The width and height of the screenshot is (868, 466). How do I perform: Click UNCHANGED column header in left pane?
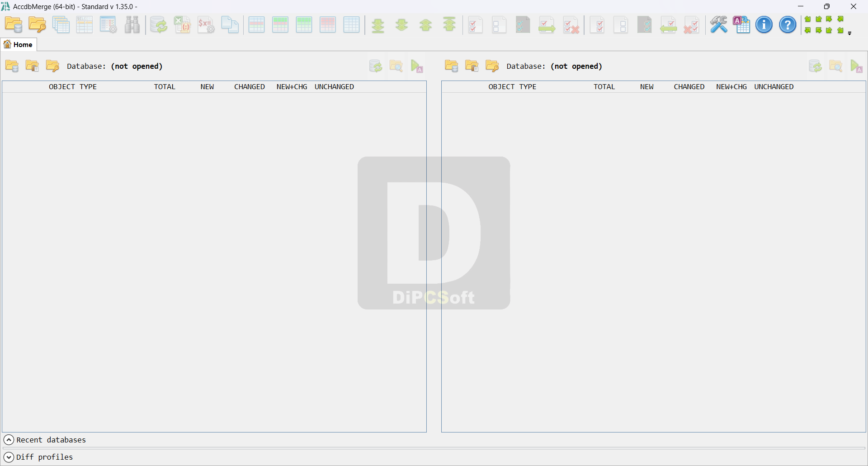click(334, 87)
